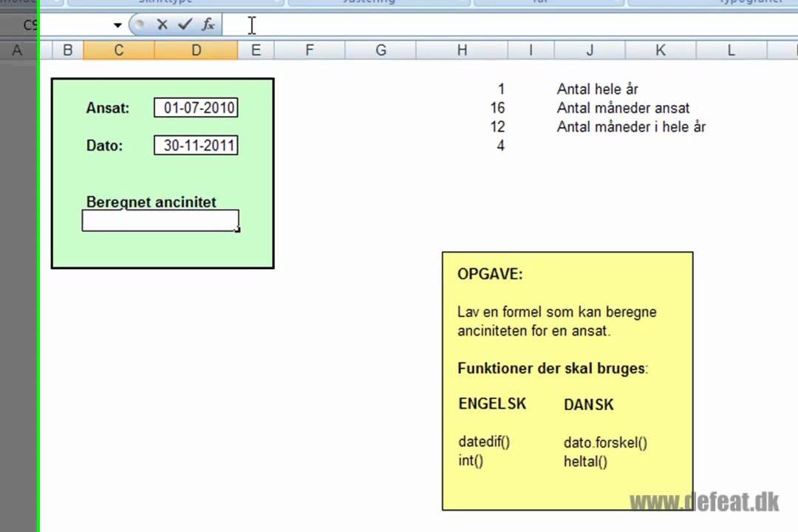This screenshot has width=798, height=532.
Task: Click inside the formula bar
Action: [x=509, y=24]
